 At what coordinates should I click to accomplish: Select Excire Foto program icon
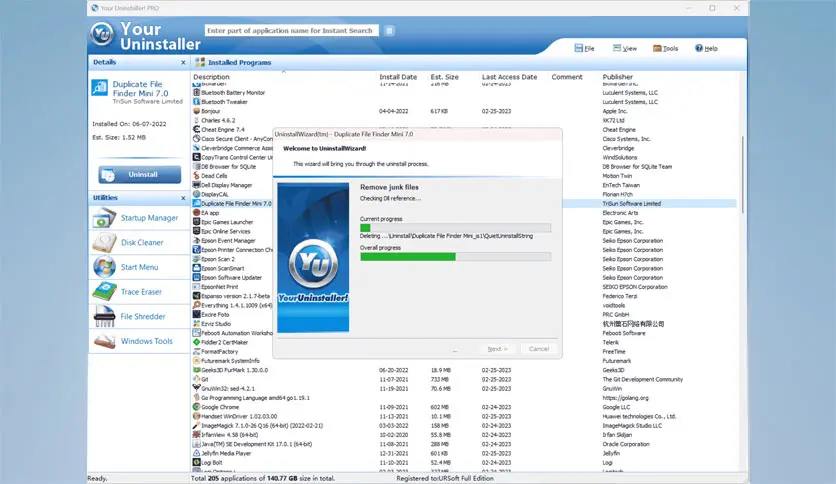coord(196,314)
